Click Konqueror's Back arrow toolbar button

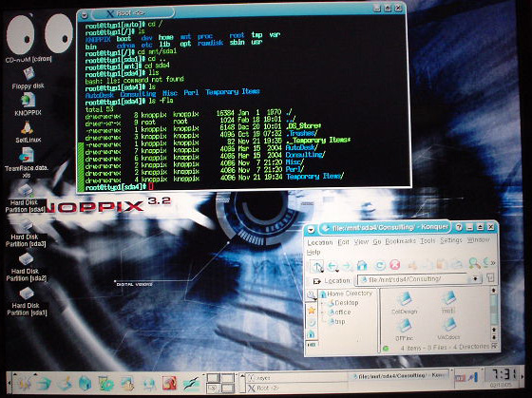(332, 265)
